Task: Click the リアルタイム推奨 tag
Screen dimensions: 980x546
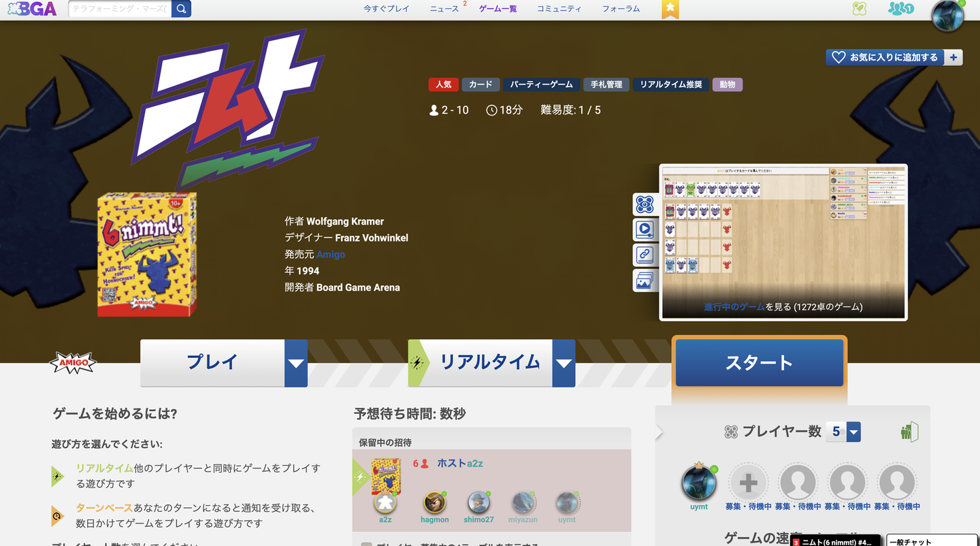Action: tap(671, 84)
